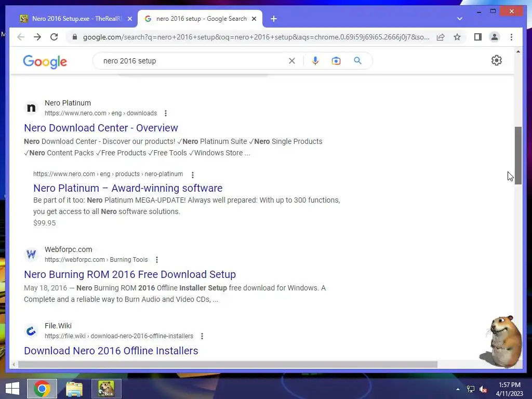Open the Chrome profile avatar
The height and width of the screenshot is (399, 532).
pos(495,37)
